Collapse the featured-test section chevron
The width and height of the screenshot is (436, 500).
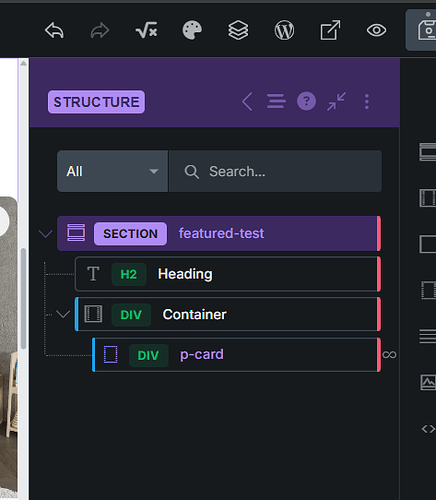pos(46,233)
